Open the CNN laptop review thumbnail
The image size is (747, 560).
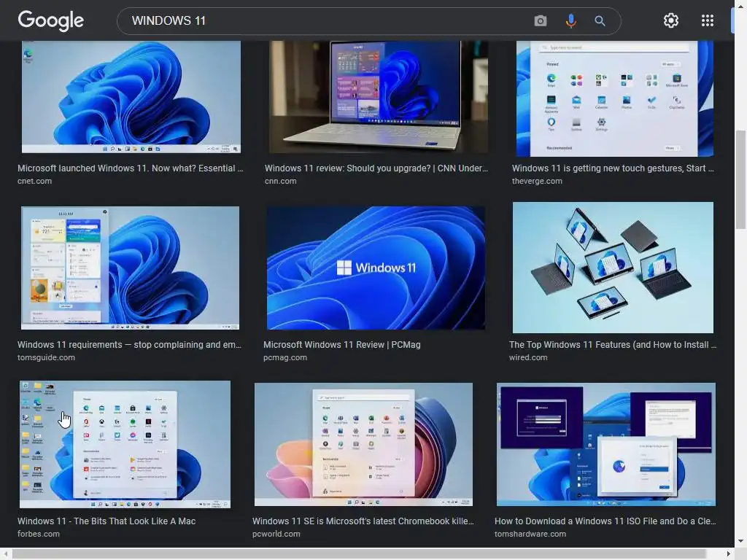tap(379, 97)
